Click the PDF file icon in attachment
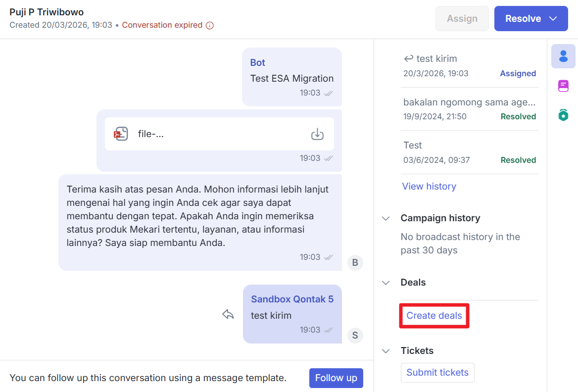Screen dimensions: 578x392 121,134
